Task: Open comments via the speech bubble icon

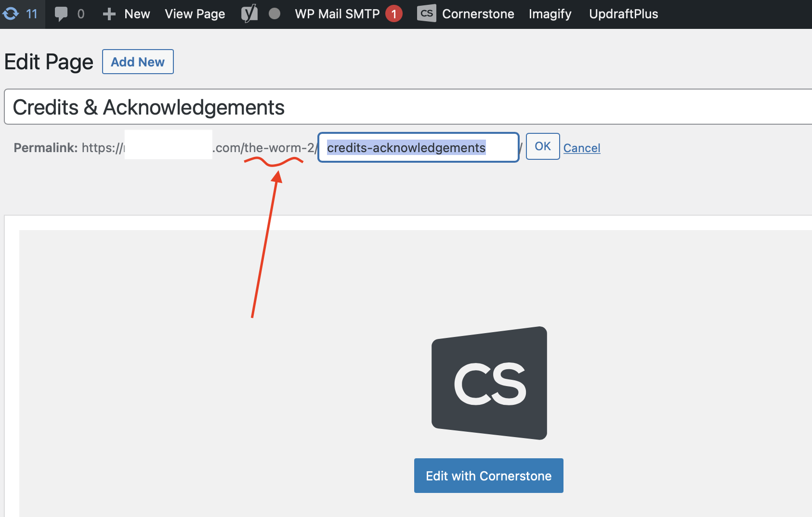Action: pyautogui.click(x=61, y=14)
